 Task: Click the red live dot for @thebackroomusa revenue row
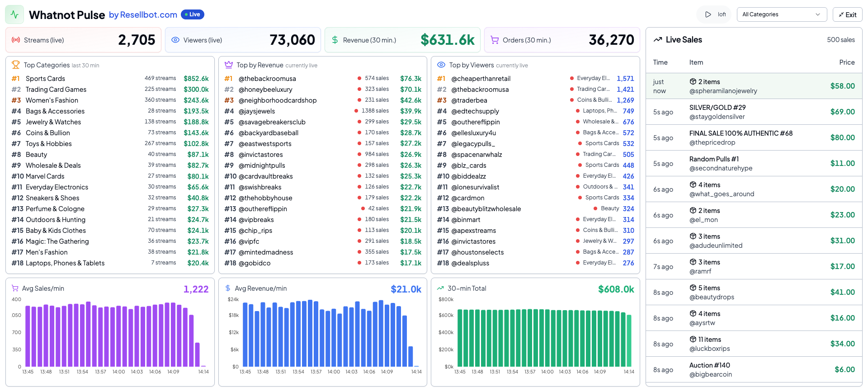tap(359, 78)
